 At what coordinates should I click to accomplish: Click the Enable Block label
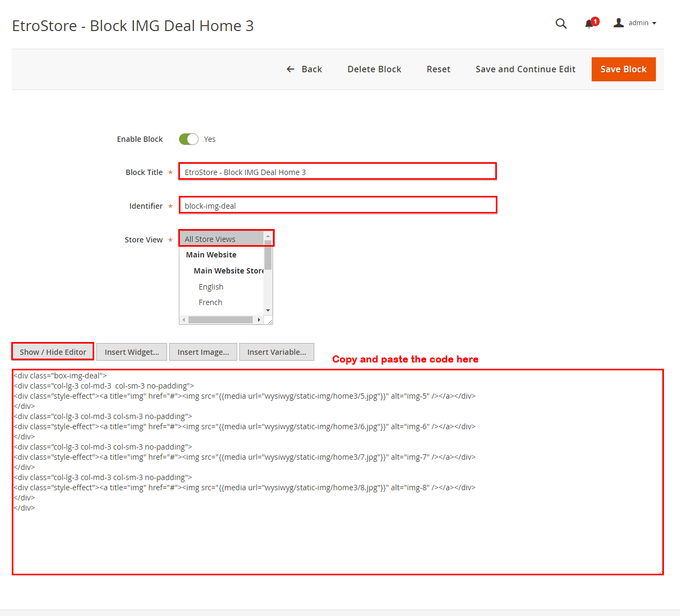[x=140, y=139]
